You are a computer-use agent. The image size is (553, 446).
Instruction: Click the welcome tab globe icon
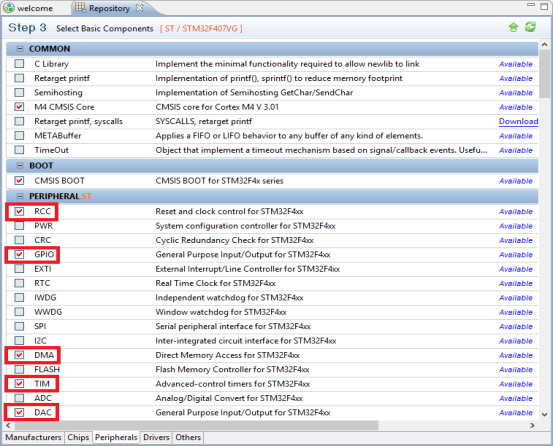point(9,8)
